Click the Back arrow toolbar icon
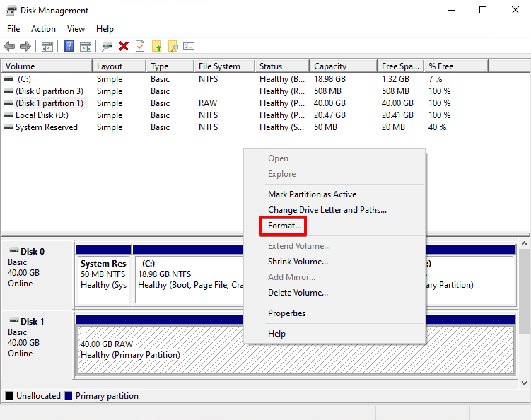This screenshot has height=420, width=531. tap(9, 46)
